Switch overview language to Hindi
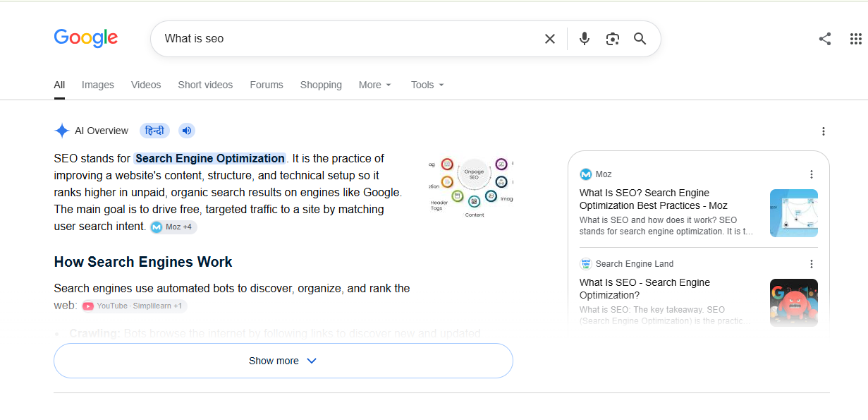 154,131
